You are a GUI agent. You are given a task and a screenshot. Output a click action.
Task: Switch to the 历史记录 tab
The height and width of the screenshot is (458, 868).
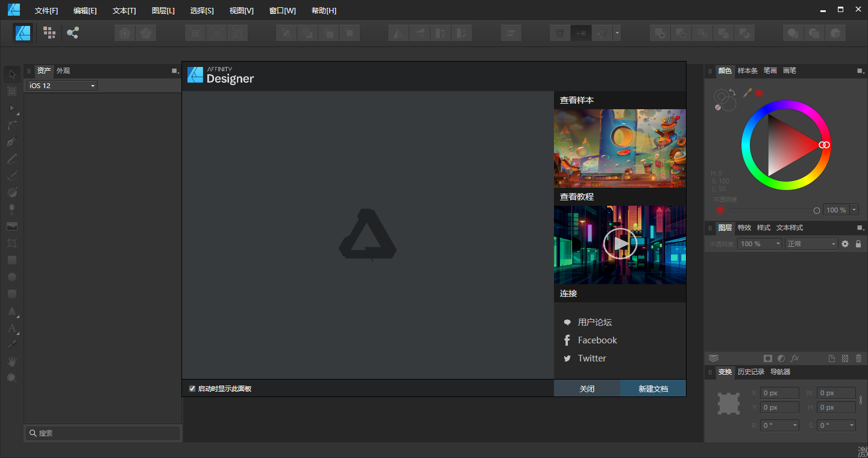coord(751,372)
